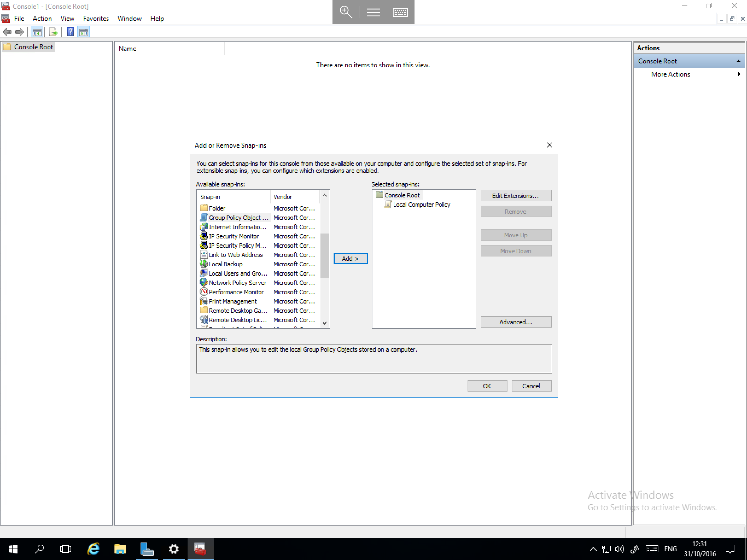The height and width of the screenshot is (560, 747).
Task: Click OK to confirm snap-in selection
Action: pyautogui.click(x=487, y=385)
